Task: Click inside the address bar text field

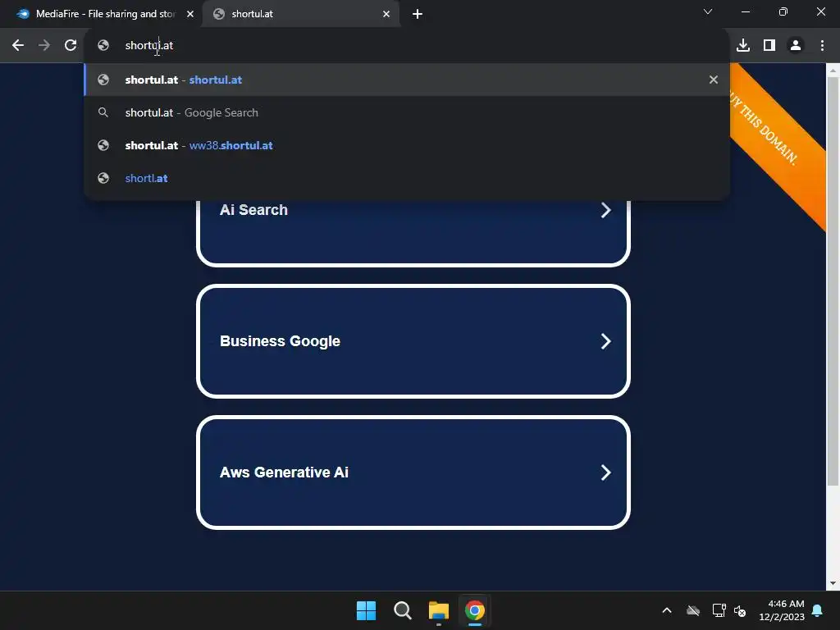Action: click(407, 46)
